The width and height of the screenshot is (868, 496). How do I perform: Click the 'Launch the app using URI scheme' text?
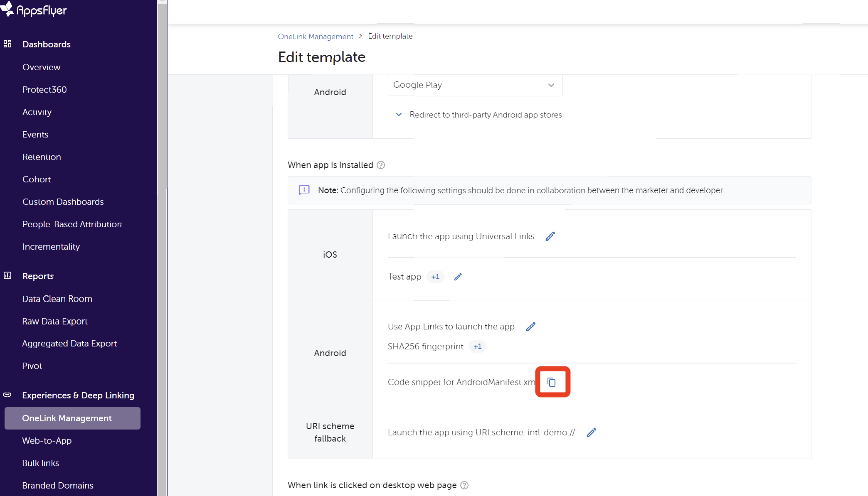point(481,432)
